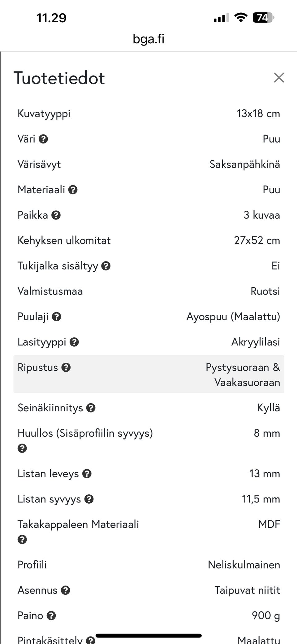The height and width of the screenshot is (644, 297).
Task: Open the Seinäkiinnitys help icon
Action: tap(91, 408)
